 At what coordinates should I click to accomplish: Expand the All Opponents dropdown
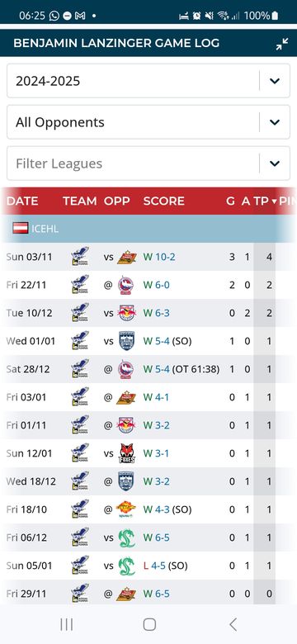148,122
